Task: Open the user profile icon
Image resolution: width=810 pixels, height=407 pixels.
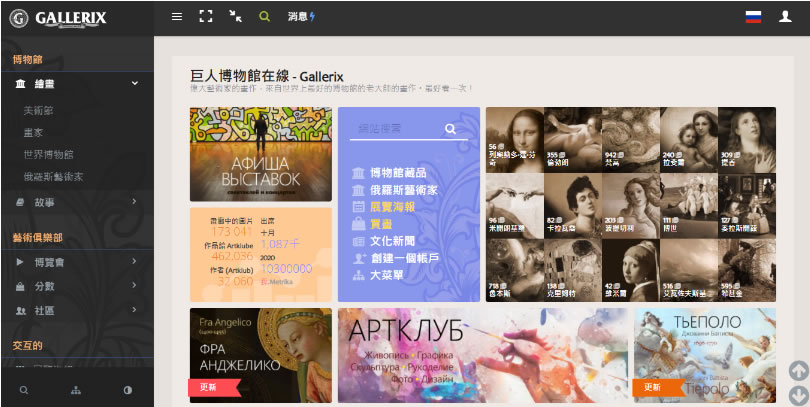Action: [x=785, y=17]
